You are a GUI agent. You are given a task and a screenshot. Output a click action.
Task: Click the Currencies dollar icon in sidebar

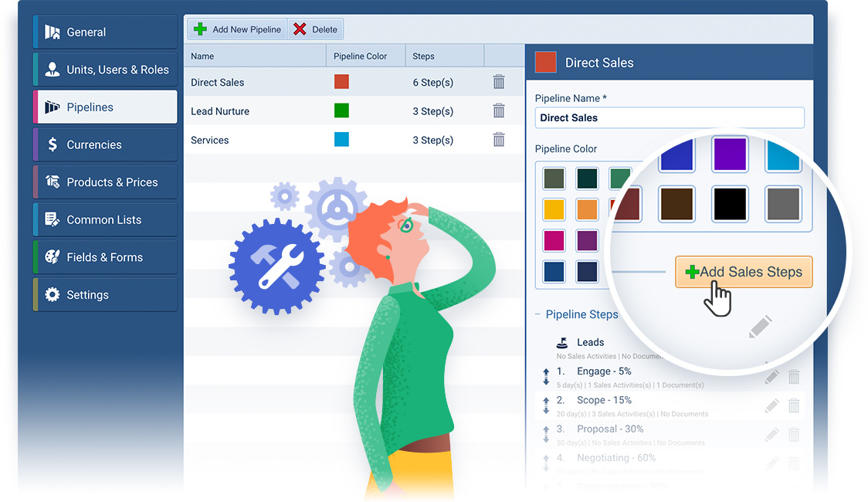[53, 144]
